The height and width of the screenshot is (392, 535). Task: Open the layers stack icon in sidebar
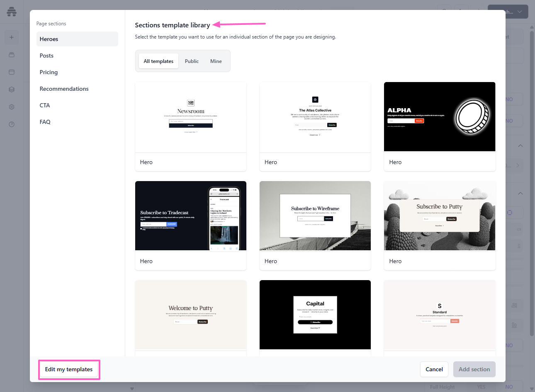[12, 90]
